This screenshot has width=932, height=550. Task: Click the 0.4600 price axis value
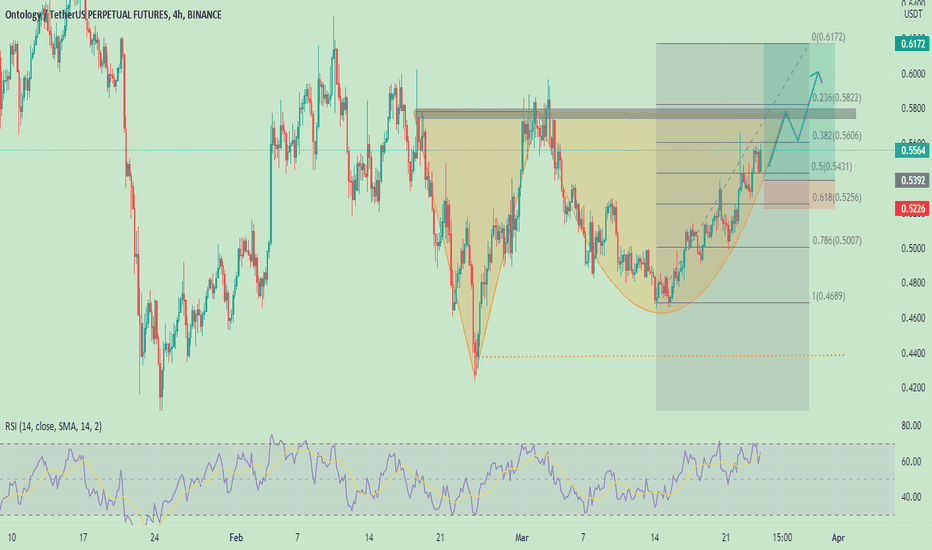pos(913,318)
